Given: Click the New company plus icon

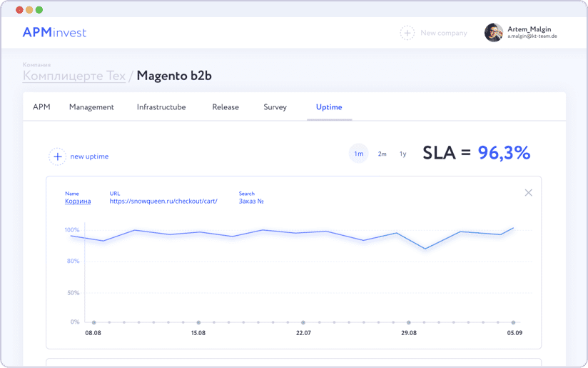Looking at the screenshot, I should coord(407,33).
